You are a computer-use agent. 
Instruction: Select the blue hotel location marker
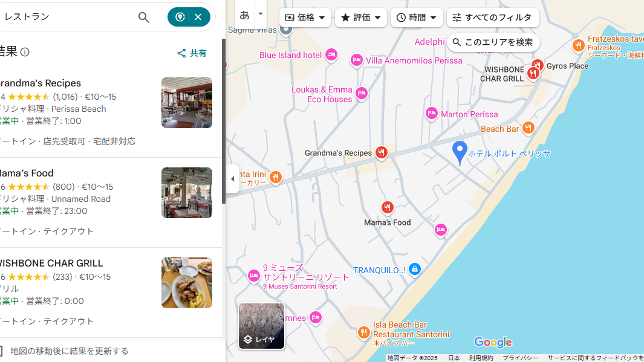point(460,152)
